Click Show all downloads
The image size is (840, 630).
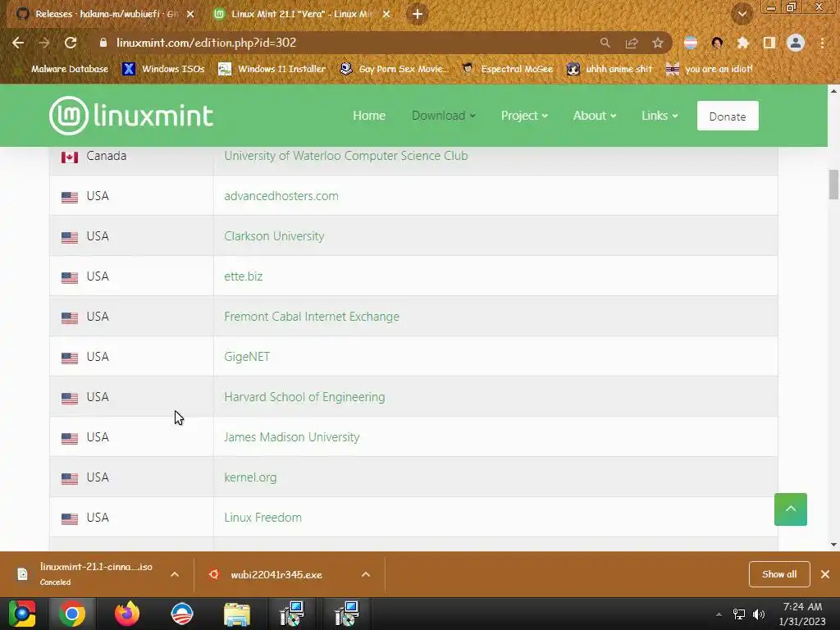pyautogui.click(x=779, y=574)
